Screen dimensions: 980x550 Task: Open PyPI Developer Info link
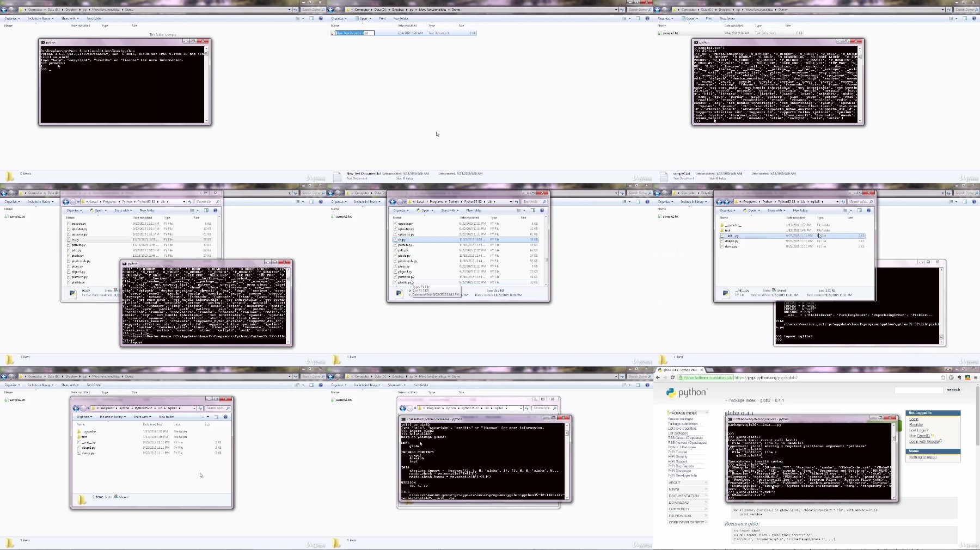pyautogui.click(x=682, y=475)
